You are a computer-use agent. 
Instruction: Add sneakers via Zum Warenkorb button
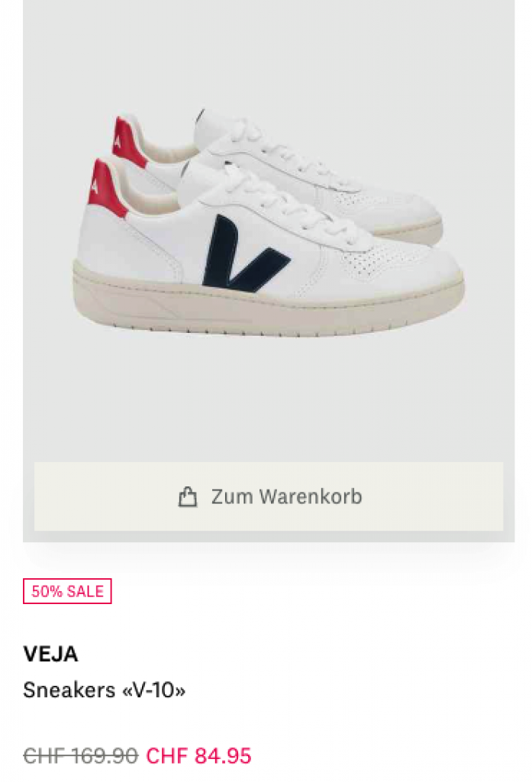268,496
